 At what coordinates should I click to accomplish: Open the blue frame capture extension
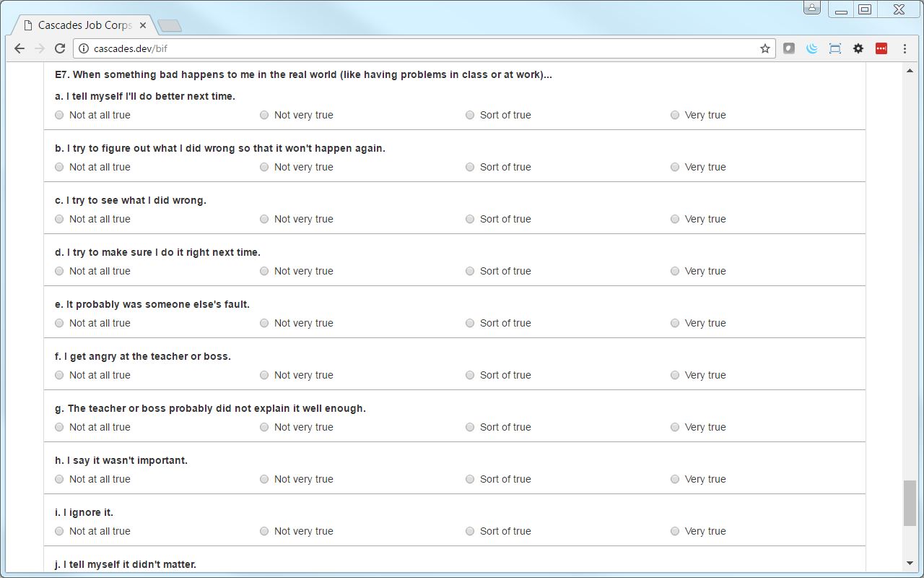pyautogui.click(x=835, y=48)
